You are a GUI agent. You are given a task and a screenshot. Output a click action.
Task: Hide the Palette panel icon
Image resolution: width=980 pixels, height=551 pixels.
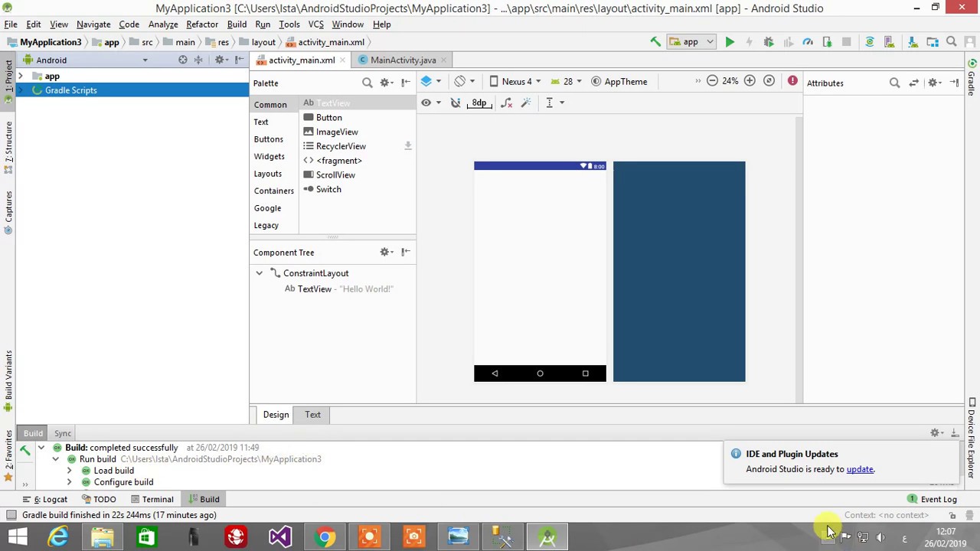coord(406,83)
